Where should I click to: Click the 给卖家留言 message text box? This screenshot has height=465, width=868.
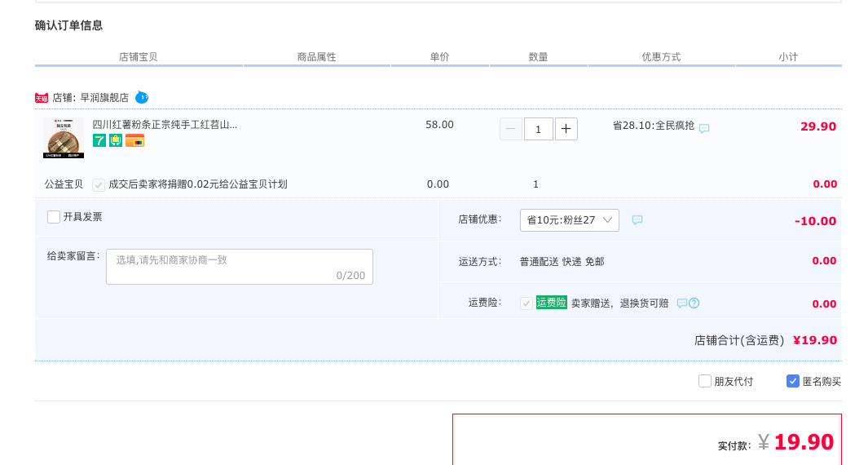tap(240, 267)
